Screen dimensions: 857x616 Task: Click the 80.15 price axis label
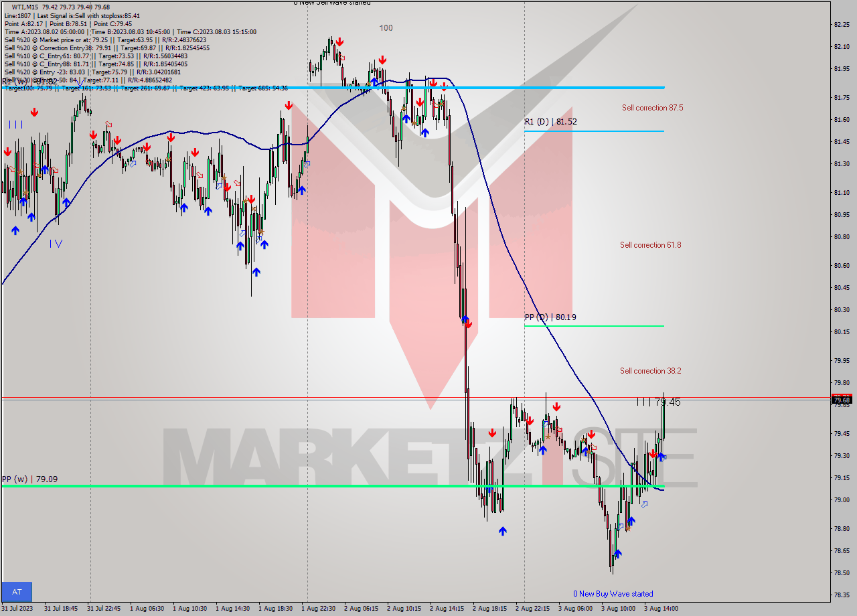click(x=842, y=331)
